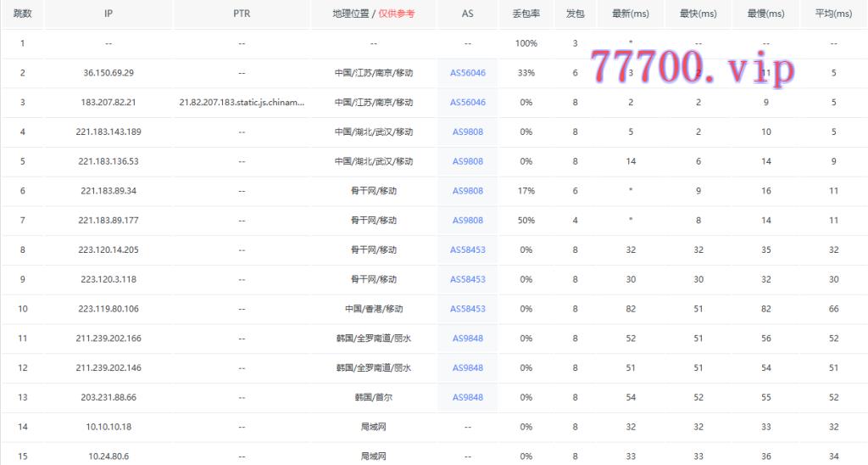Open AS56046 link in hop 3 row

pyautogui.click(x=467, y=103)
